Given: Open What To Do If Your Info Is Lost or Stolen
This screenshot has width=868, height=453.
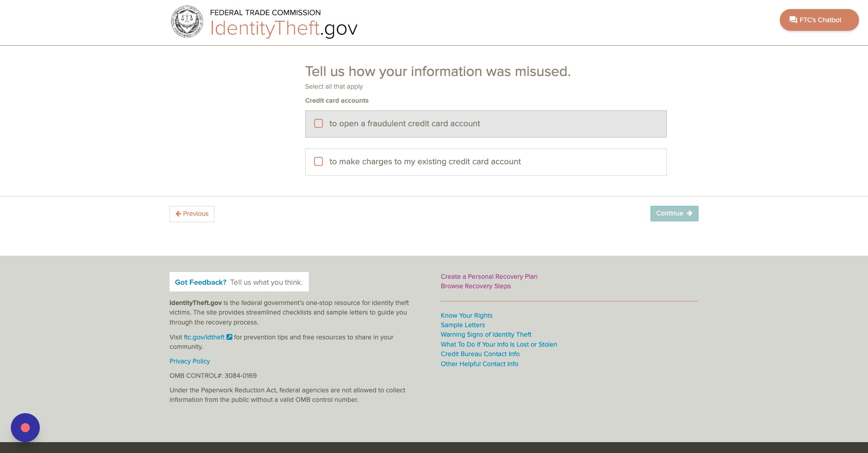Looking at the screenshot, I should 499,344.
